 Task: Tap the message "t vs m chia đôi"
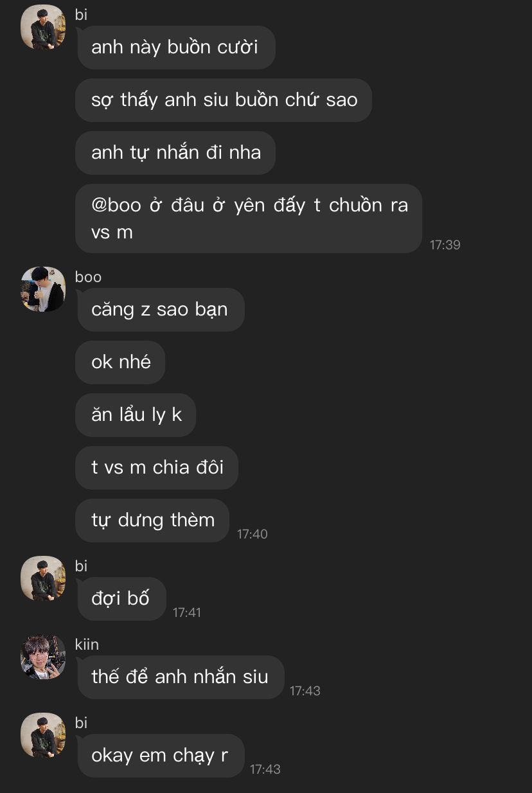pyautogui.click(x=157, y=468)
